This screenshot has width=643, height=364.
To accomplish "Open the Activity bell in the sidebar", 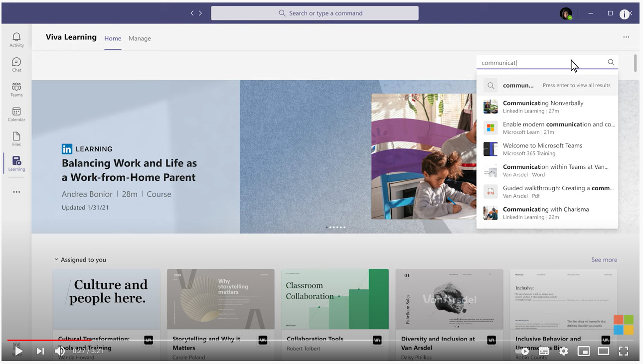I will 16,40.
